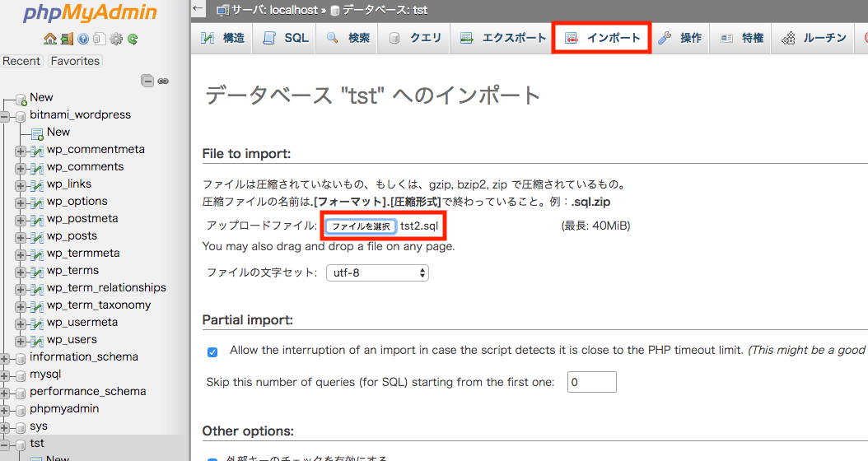Open the 検索 (Search) tab
Screen dimensions: 868x461
point(348,38)
